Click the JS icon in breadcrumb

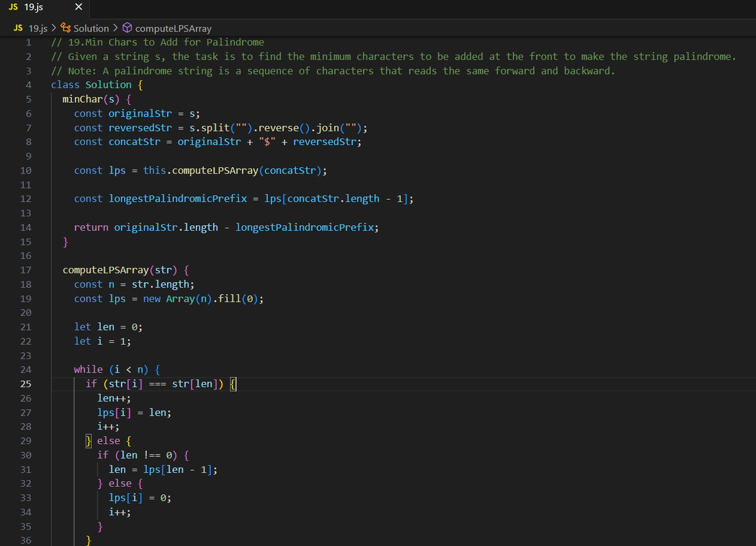[18, 28]
